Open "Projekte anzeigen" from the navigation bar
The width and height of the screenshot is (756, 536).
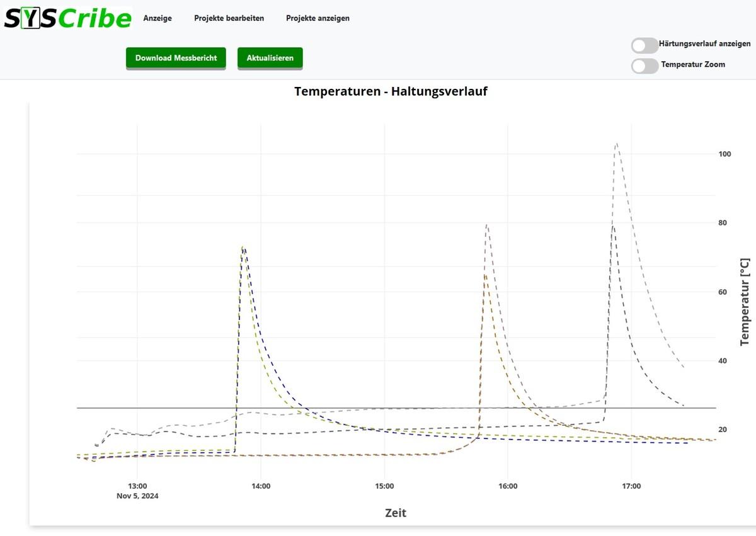[x=318, y=18]
